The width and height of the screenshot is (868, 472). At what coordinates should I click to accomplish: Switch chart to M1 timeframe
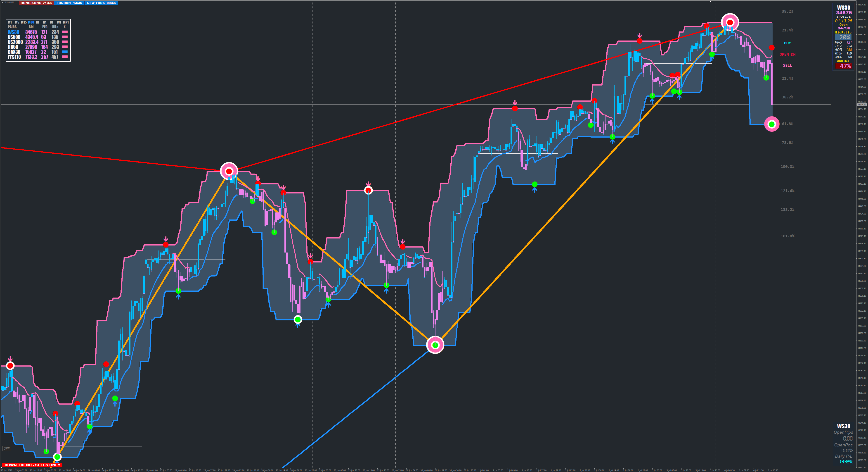pos(10,22)
